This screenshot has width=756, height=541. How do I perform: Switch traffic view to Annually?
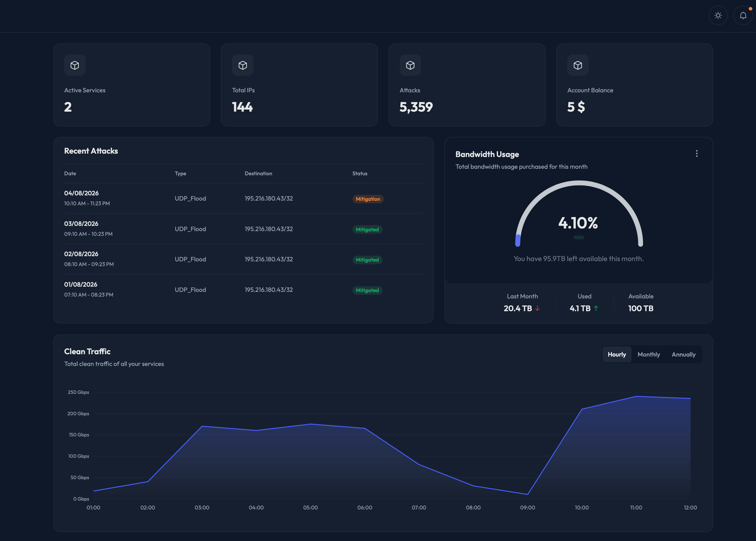[x=683, y=354]
